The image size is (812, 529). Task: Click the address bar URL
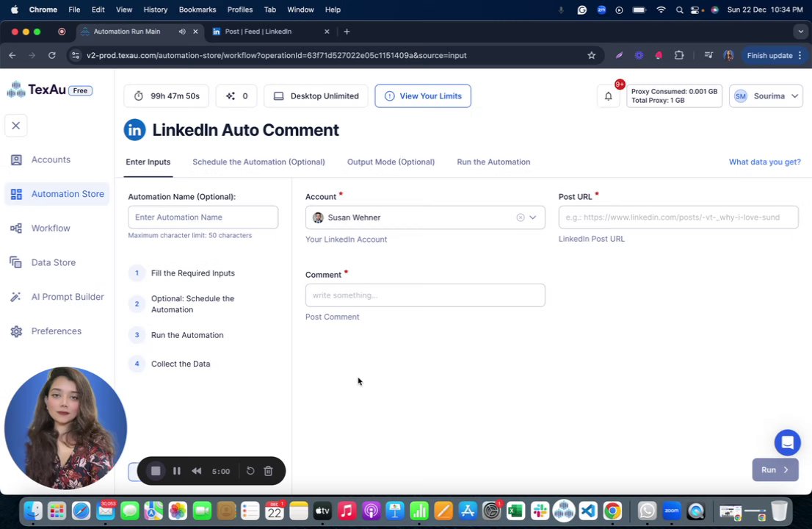[x=277, y=55]
